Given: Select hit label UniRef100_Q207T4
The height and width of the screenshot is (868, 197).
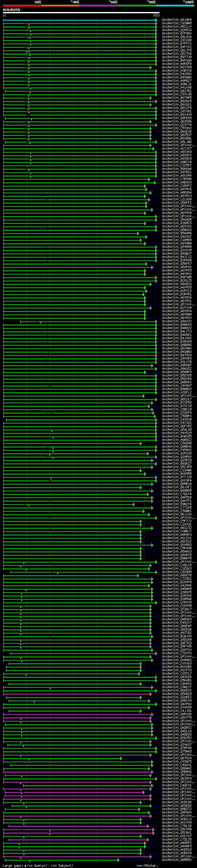Looking at the screenshot, I should pos(177,125).
